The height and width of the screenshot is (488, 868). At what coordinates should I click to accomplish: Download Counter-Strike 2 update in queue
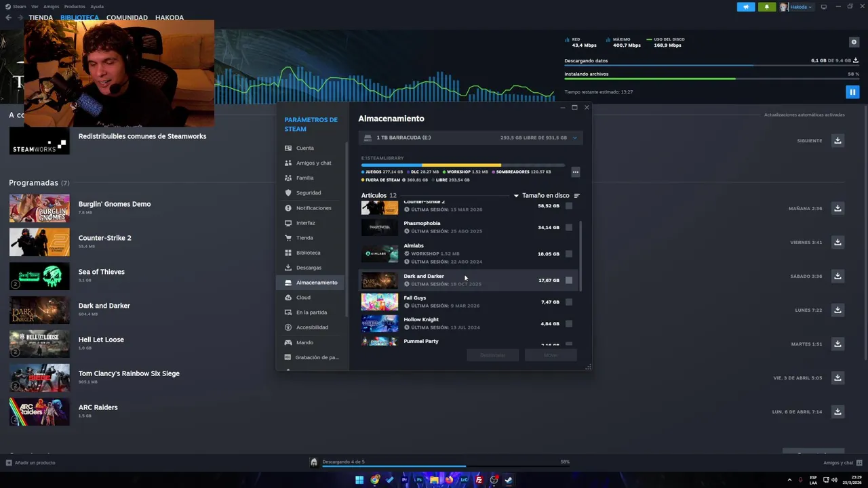point(837,242)
